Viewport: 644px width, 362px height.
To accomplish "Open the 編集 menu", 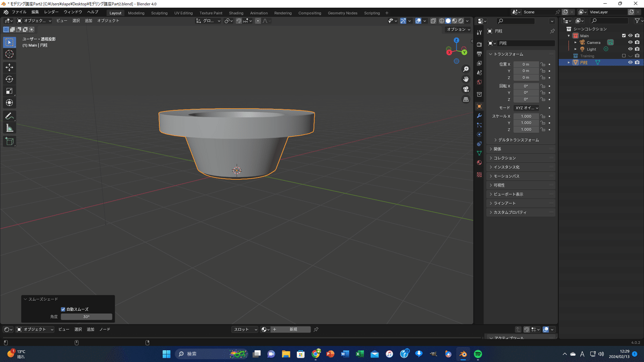I will tap(35, 12).
